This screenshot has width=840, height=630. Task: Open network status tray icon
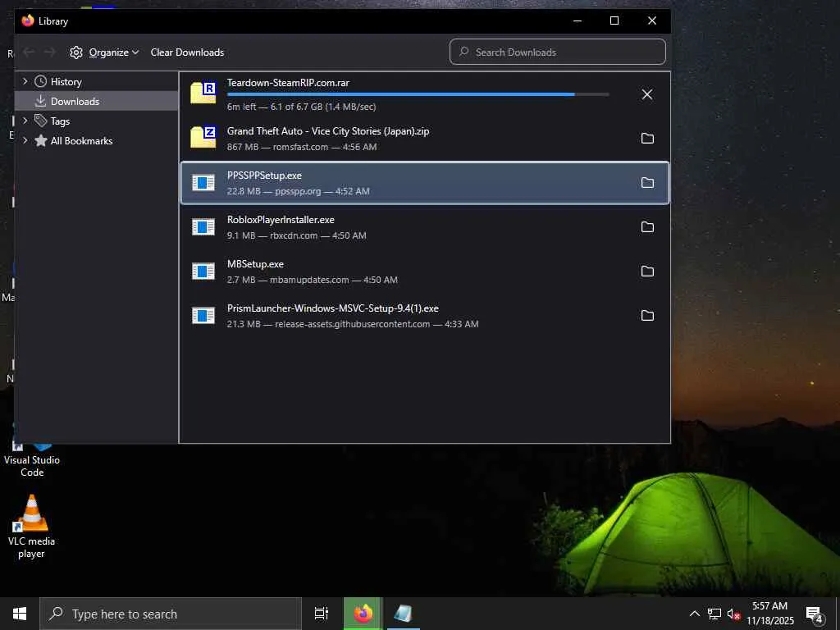pyautogui.click(x=714, y=614)
